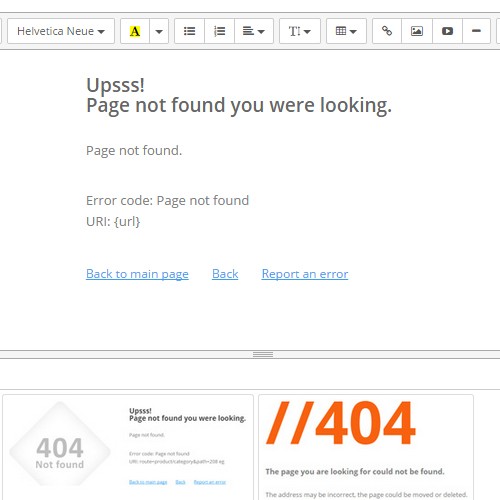Select the orange //404 template thumbnail

pyautogui.click(x=366, y=447)
